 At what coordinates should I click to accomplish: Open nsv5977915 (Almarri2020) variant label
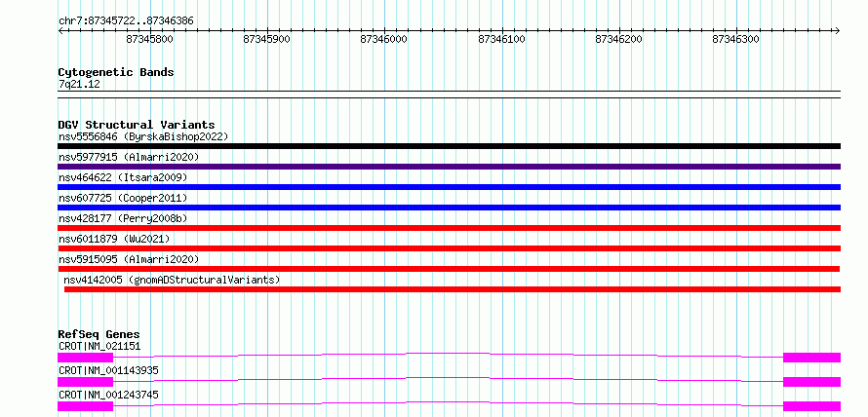(x=129, y=157)
